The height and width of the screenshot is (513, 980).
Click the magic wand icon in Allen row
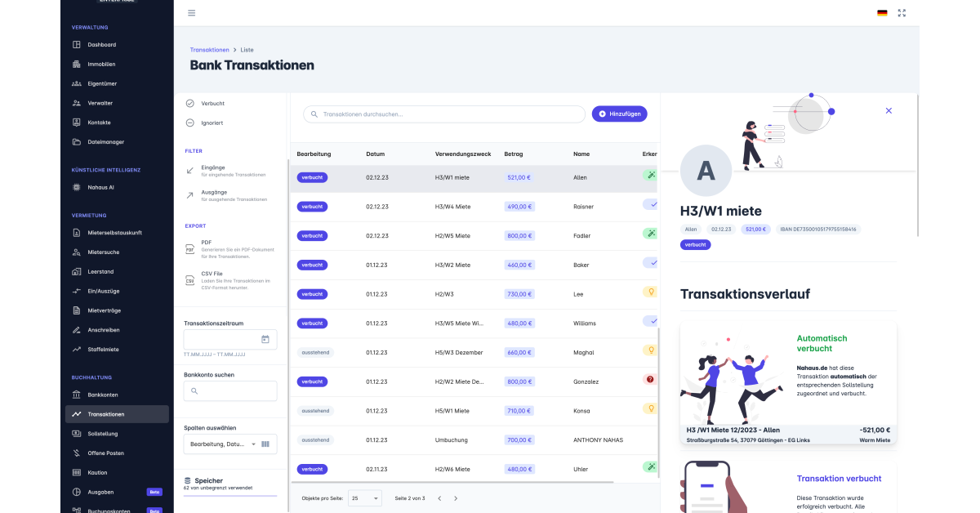651,175
